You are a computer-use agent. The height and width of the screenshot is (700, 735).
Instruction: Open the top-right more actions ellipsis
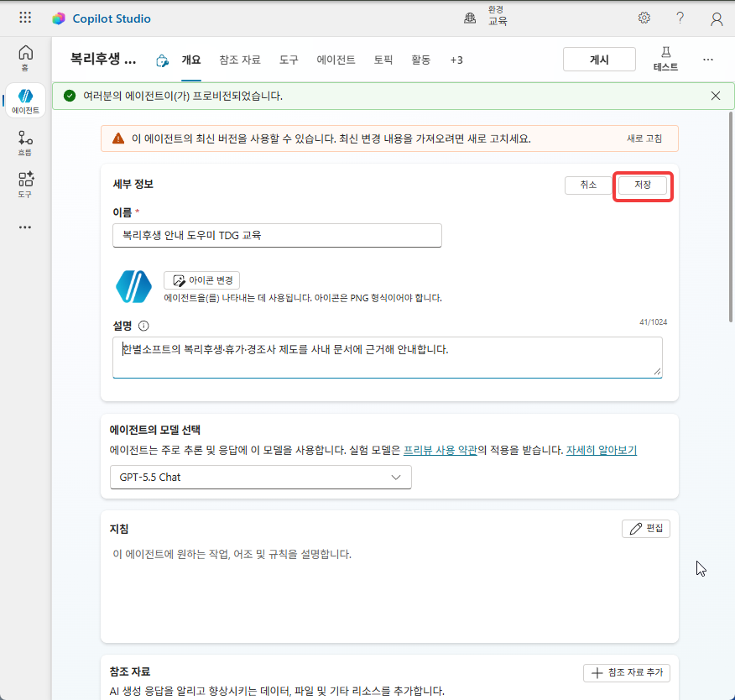(708, 60)
